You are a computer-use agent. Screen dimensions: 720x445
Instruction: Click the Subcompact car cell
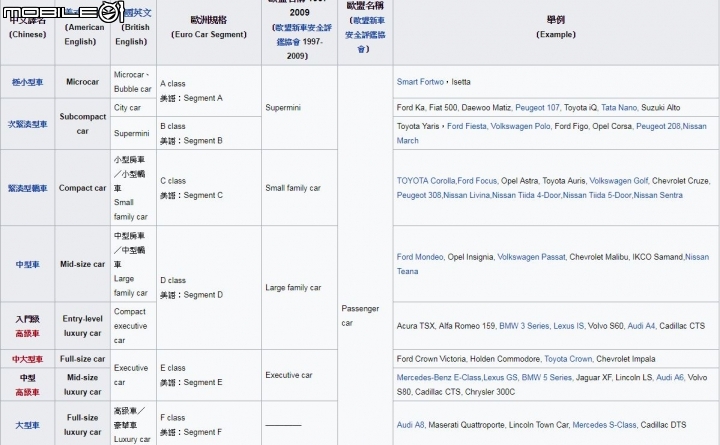pos(82,124)
